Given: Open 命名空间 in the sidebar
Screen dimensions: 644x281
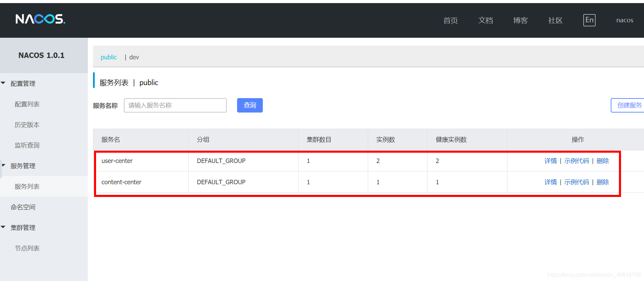Looking at the screenshot, I should (x=23, y=207).
